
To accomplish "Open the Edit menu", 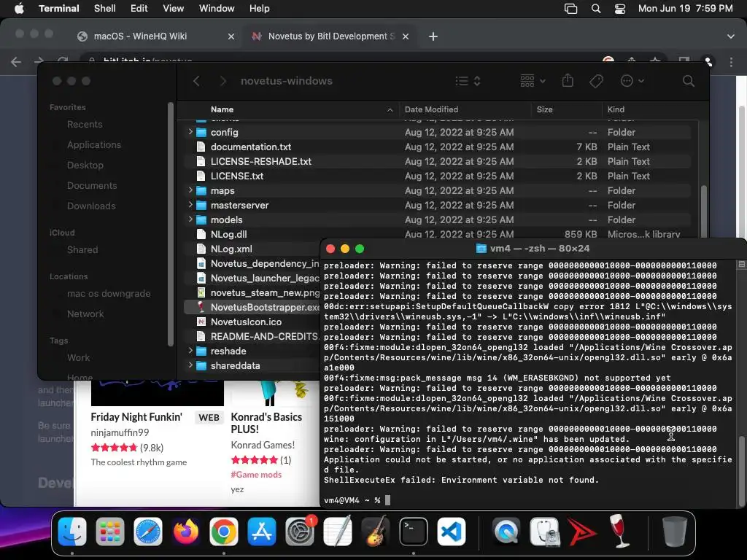I will pos(139,9).
